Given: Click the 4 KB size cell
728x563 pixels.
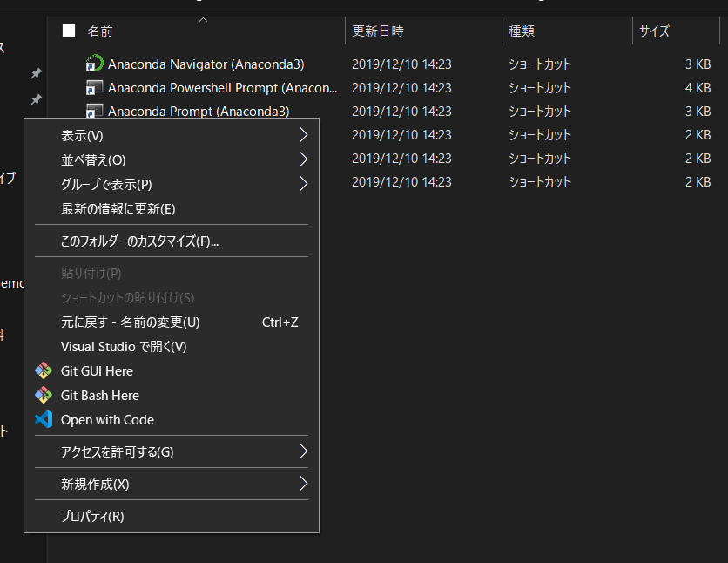Looking at the screenshot, I should pyautogui.click(x=698, y=88).
